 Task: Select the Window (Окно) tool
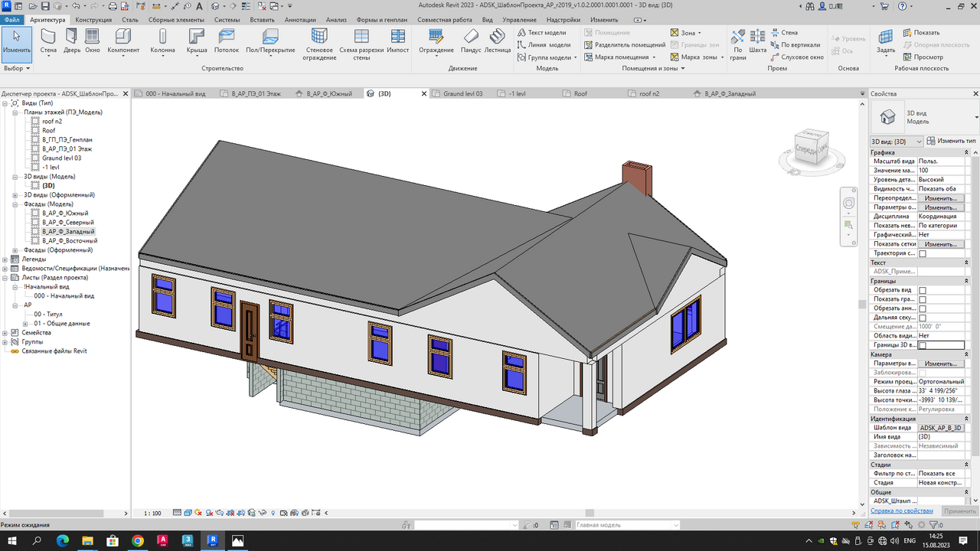click(x=92, y=41)
